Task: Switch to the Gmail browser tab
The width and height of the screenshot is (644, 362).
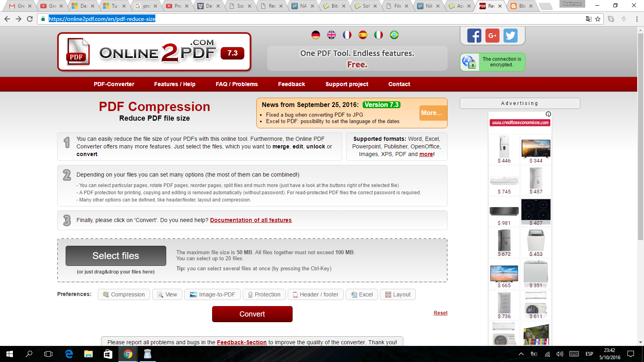Action: click(x=19, y=6)
